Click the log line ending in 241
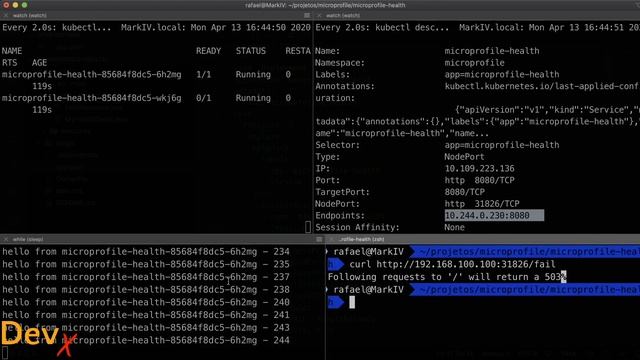This screenshot has height=360, width=640. 146,315
